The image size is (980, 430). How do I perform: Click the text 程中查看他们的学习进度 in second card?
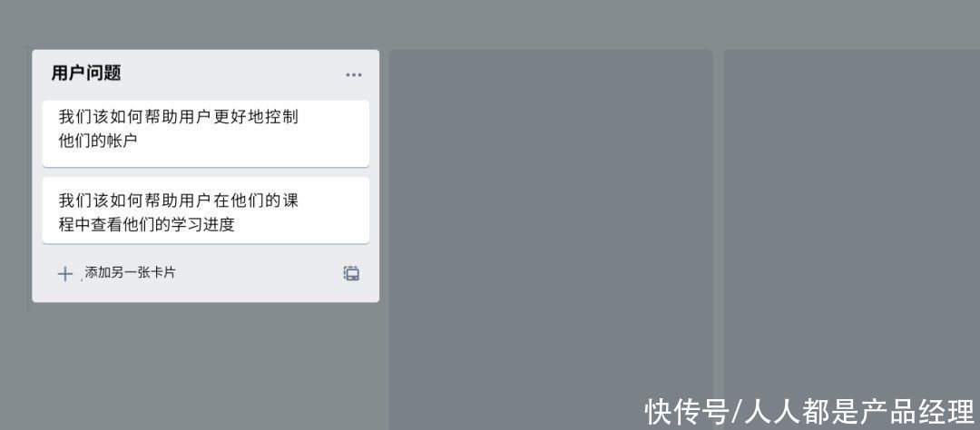pos(146,224)
